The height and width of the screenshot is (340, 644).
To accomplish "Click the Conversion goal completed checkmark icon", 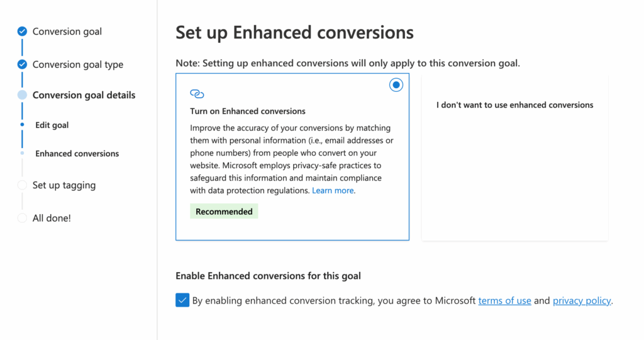I will [22, 31].
